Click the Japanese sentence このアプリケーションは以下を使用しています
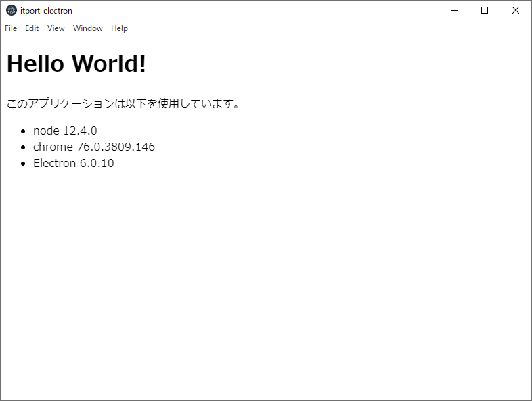Image resolution: width=532 pixels, height=401 pixels. pyautogui.click(x=123, y=103)
